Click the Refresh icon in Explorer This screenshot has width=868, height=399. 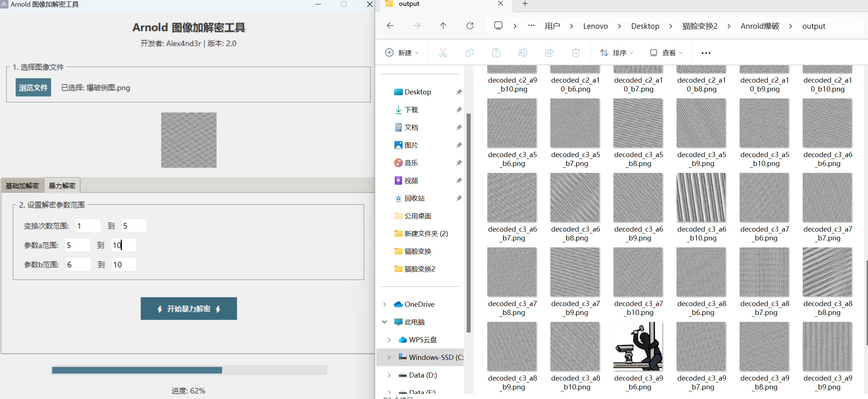[x=470, y=26]
